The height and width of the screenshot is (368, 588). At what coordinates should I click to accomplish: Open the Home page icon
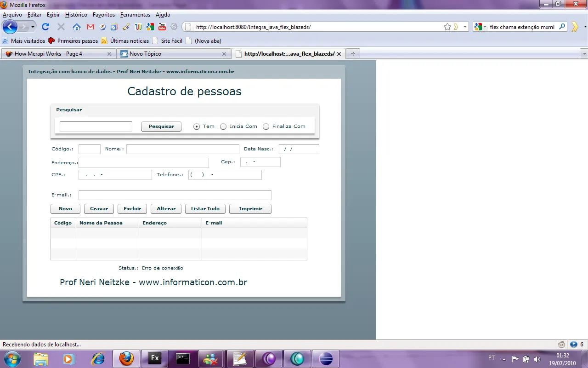[x=77, y=27]
